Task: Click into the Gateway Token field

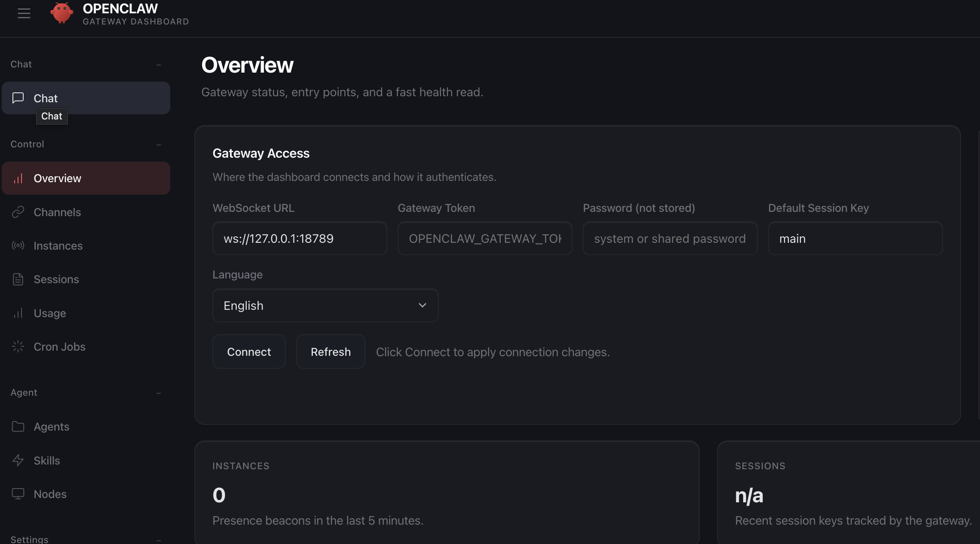Action: tap(485, 238)
